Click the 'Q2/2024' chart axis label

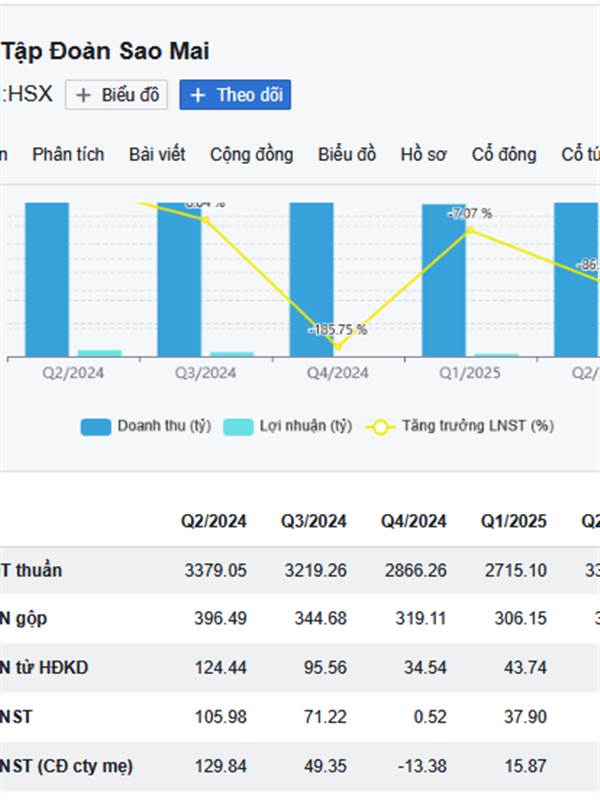point(73,373)
